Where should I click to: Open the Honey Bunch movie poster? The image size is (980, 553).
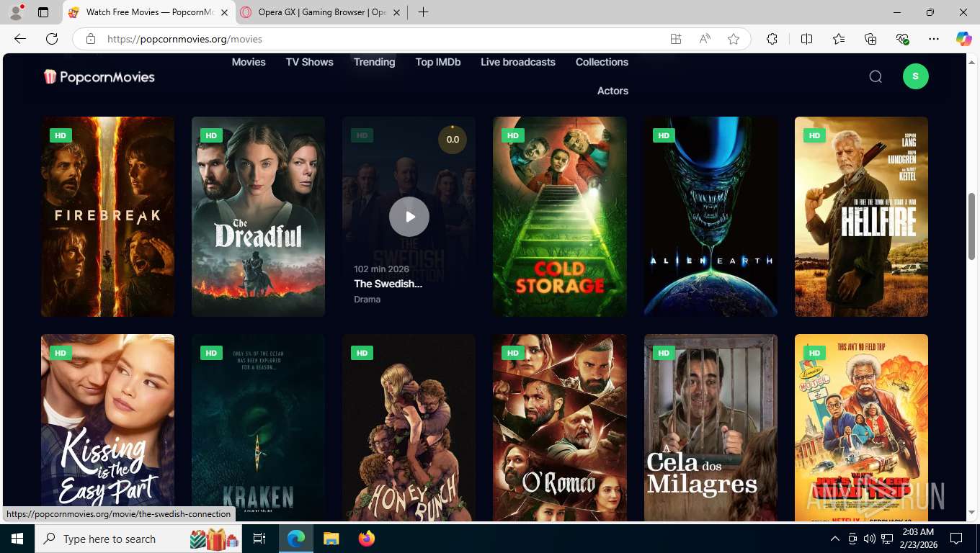(x=409, y=428)
